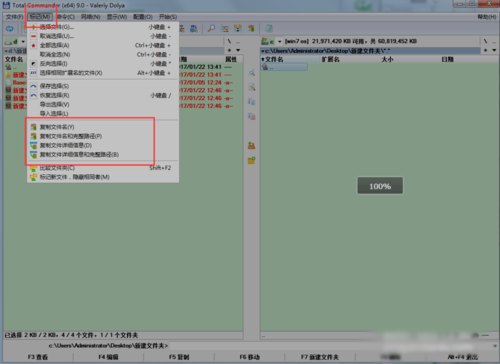Click the view file icon in middle bar
This screenshot has width=500, height=364.
252,73
